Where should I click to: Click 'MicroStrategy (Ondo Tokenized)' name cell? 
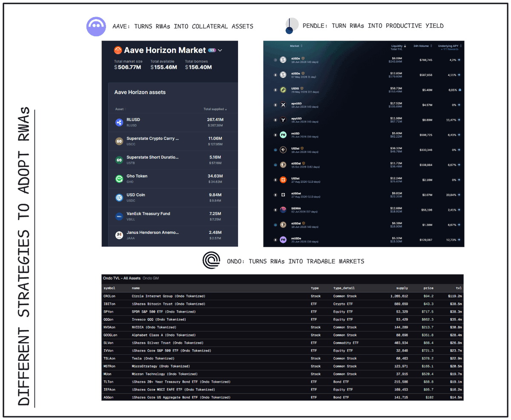point(161,366)
